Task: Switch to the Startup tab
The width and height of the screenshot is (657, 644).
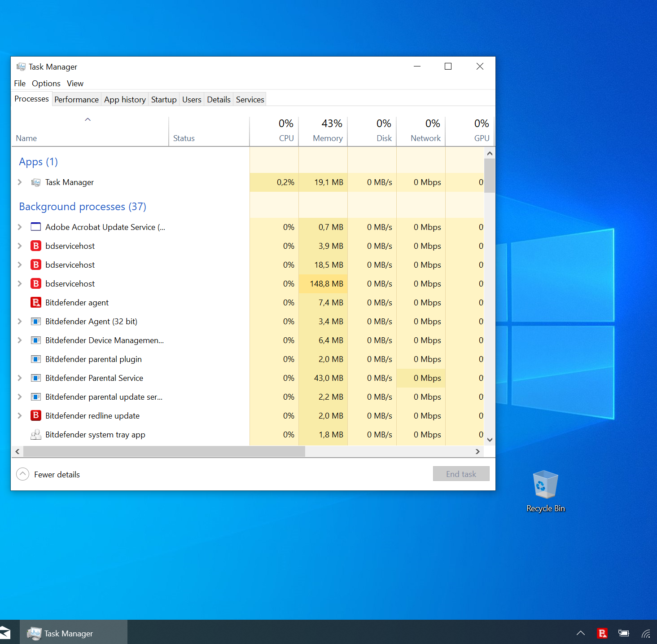Action: [164, 100]
